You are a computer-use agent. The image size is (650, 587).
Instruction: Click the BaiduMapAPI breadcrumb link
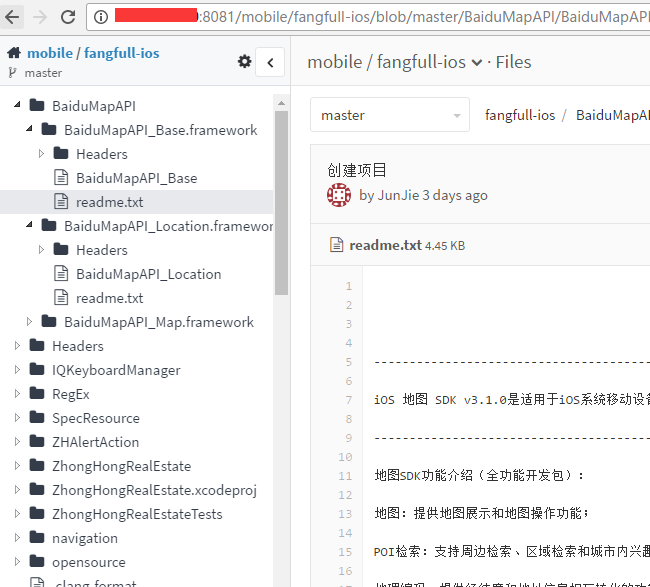click(x=613, y=115)
